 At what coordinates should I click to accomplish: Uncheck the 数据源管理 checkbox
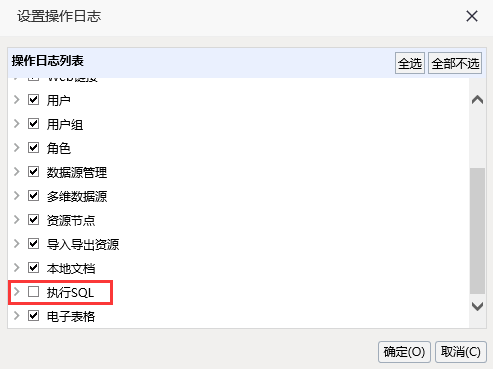33,172
